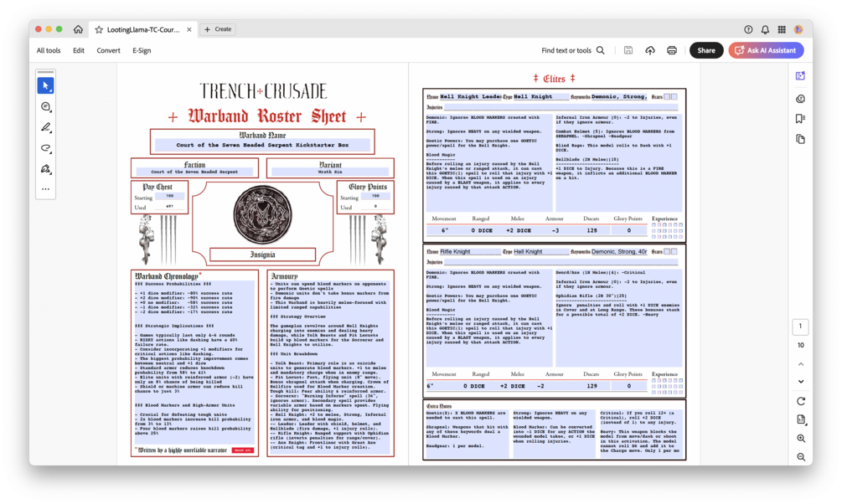Choose the Fill and Sign tool
842x504 pixels.
pyautogui.click(x=45, y=170)
